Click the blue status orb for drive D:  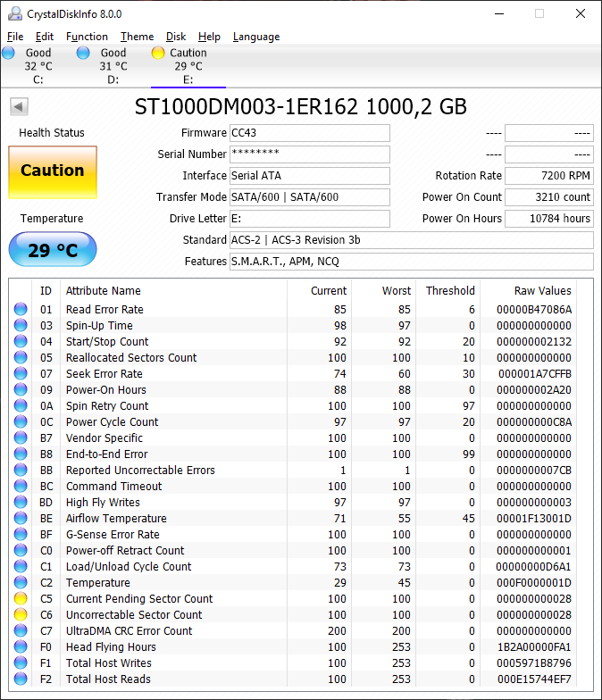pos(83,53)
